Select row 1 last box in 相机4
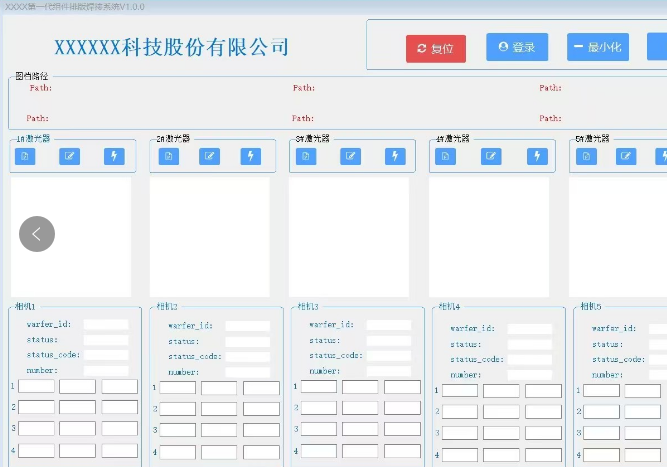Viewport: 667px width, 467px height. pos(543,391)
